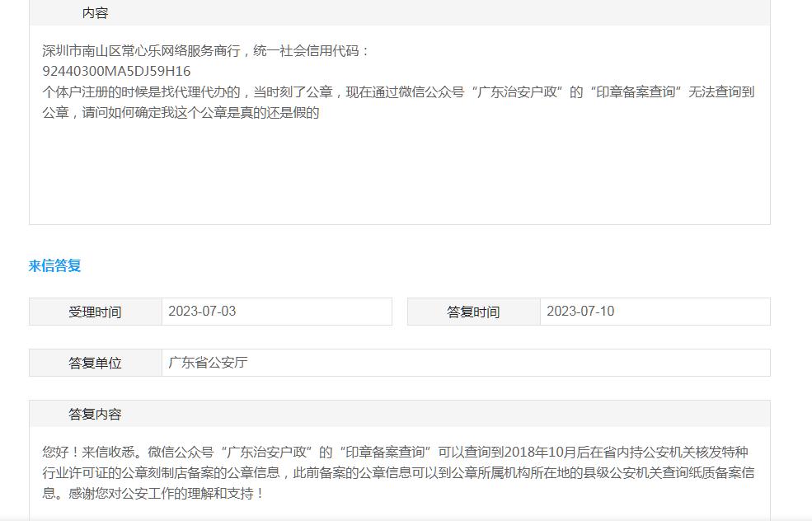Select the credit code 92440300MA5DJ59H16
This screenshot has height=530, width=812.
(116, 72)
